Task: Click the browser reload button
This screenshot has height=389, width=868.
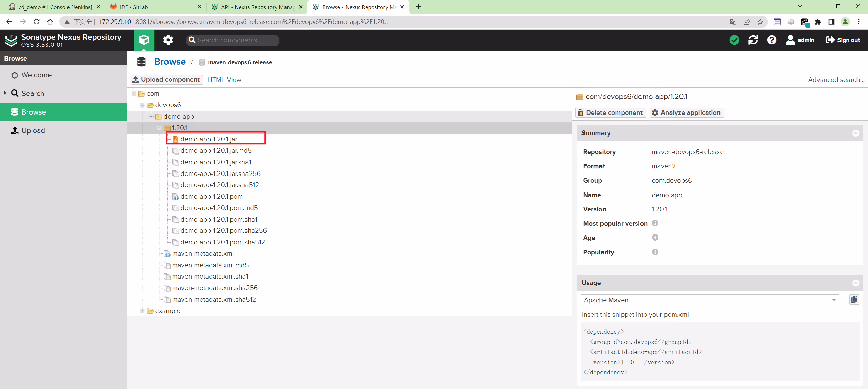Action: click(x=37, y=22)
